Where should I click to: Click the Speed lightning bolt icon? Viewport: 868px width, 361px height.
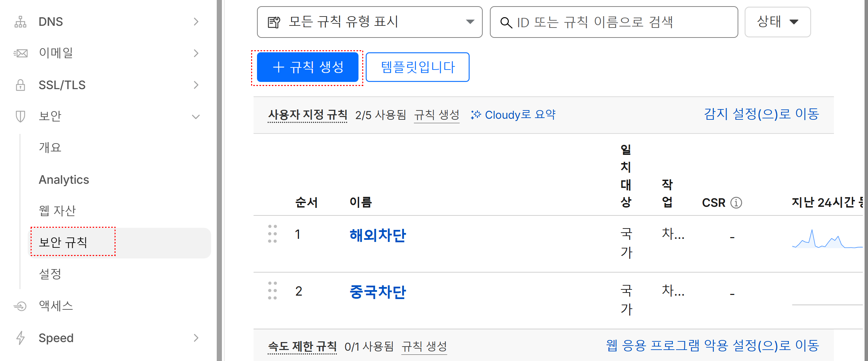click(x=21, y=338)
